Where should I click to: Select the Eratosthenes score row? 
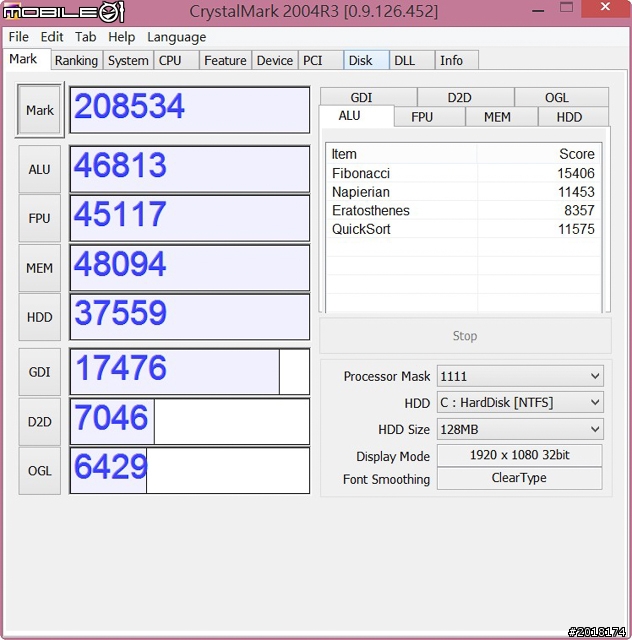coord(463,210)
